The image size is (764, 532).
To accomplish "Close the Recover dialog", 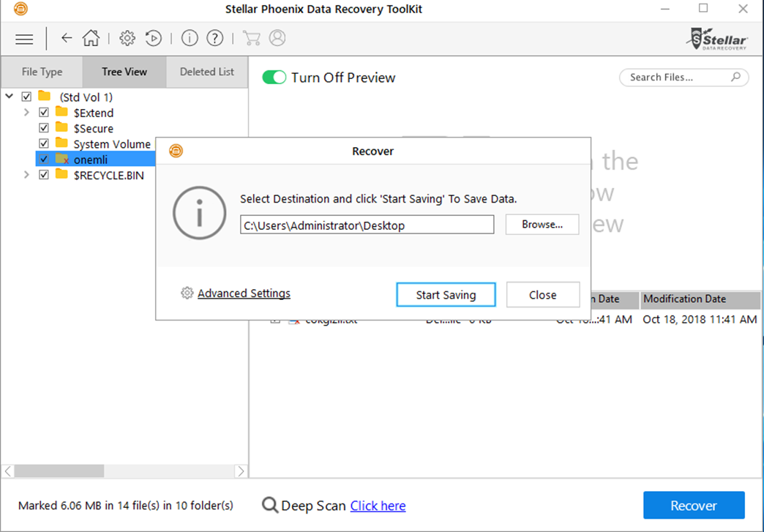I will point(543,295).
